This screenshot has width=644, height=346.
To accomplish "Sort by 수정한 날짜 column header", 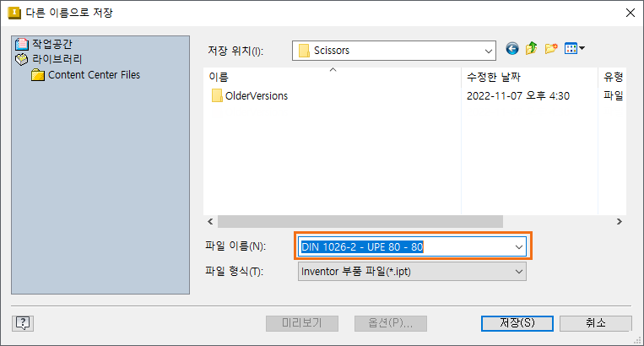I will (529, 77).
